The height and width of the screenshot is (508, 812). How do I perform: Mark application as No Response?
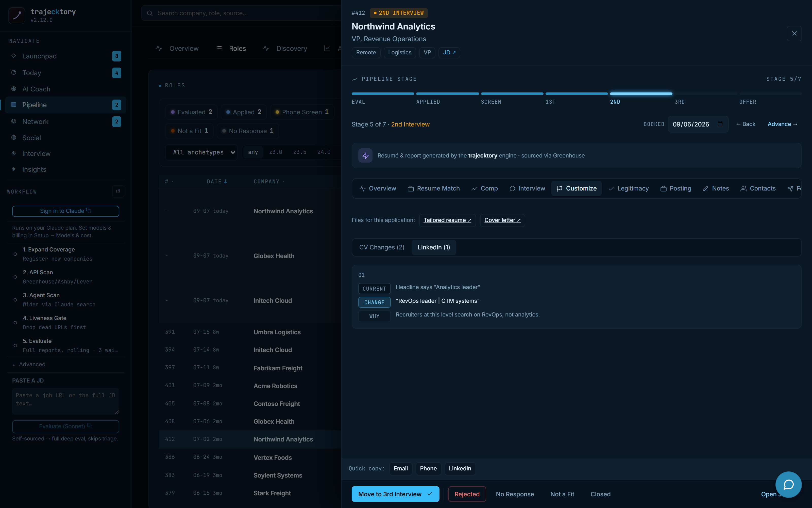(515, 494)
